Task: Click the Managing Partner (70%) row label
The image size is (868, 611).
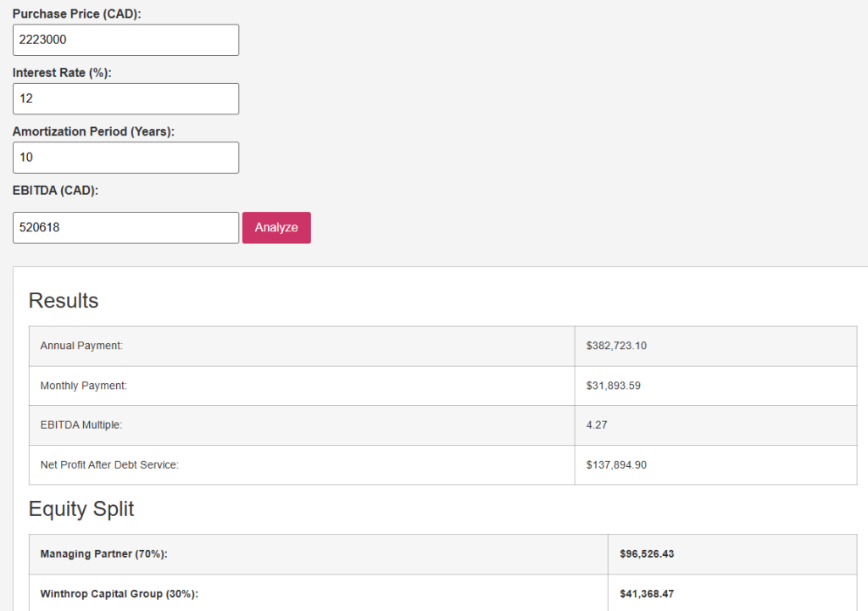Action: [103, 554]
